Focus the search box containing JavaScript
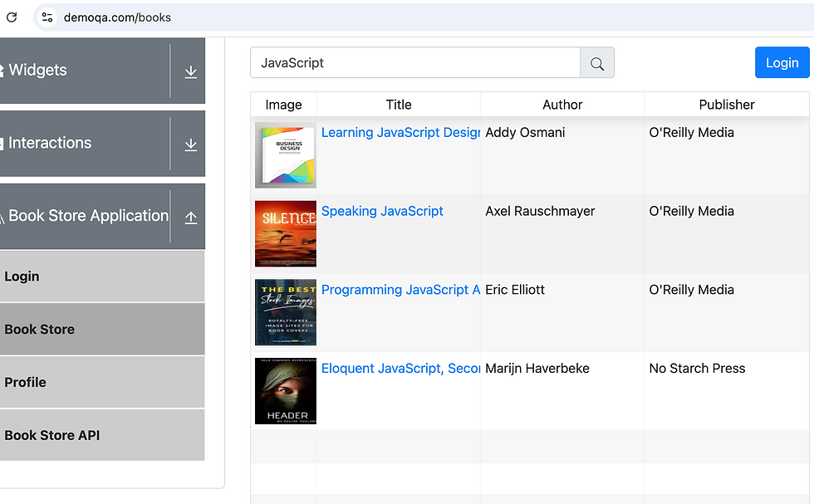814x504 pixels. pyautogui.click(x=415, y=63)
